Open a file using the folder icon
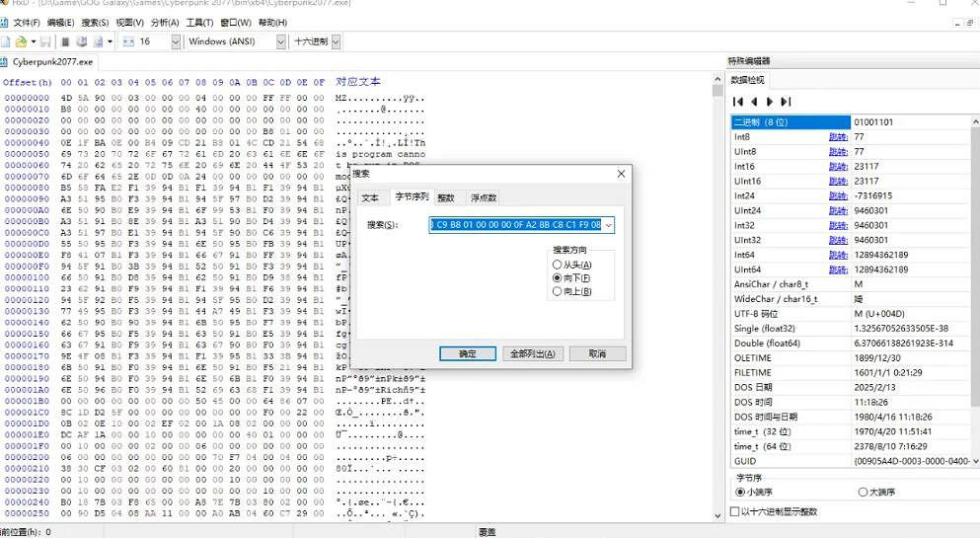Viewport: 980px width, 538px height. [x=21, y=41]
